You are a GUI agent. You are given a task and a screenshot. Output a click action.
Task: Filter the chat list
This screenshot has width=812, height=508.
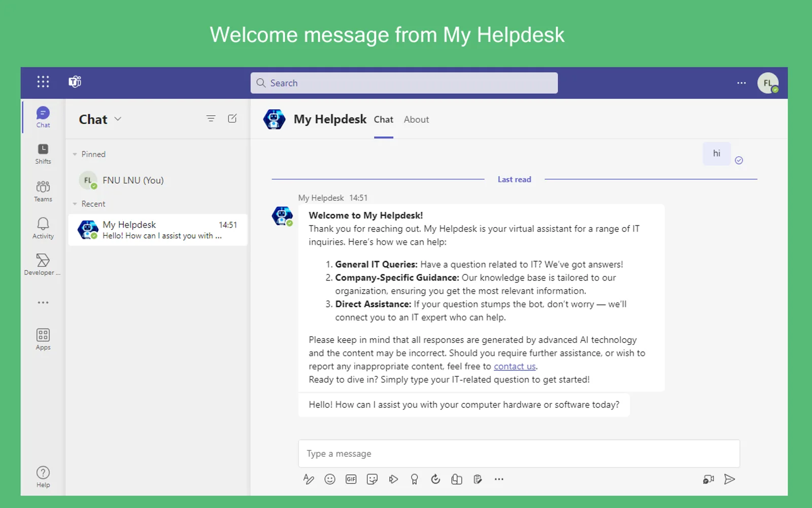(211, 119)
